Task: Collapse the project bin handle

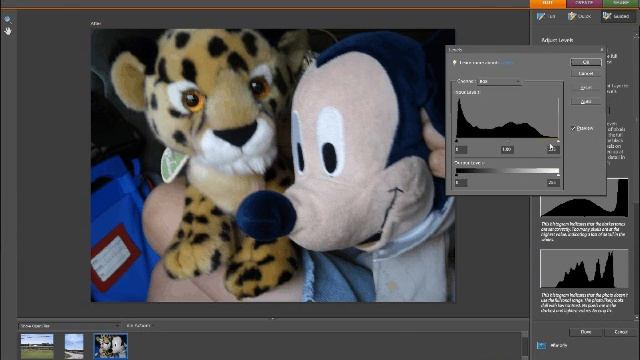Action: pyautogui.click(x=273, y=318)
